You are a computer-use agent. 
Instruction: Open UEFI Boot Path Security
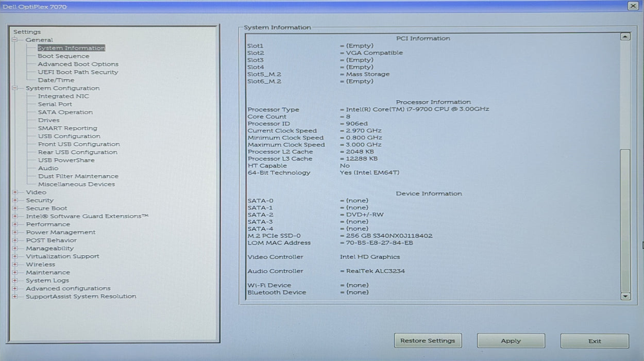click(78, 72)
